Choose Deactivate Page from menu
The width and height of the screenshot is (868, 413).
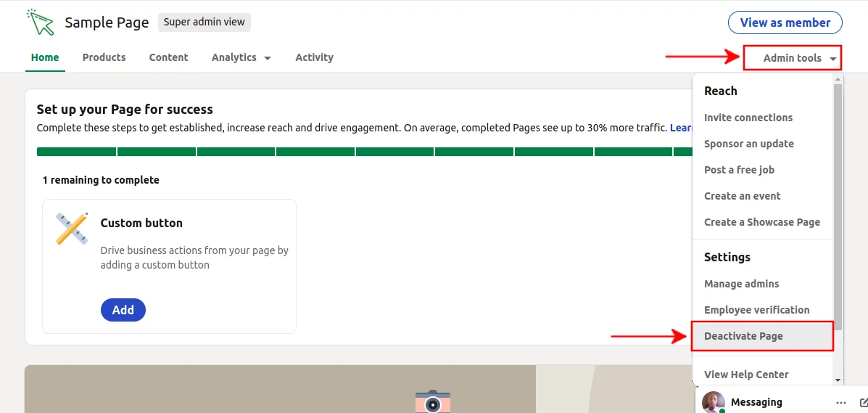click(x=762, y=336)
